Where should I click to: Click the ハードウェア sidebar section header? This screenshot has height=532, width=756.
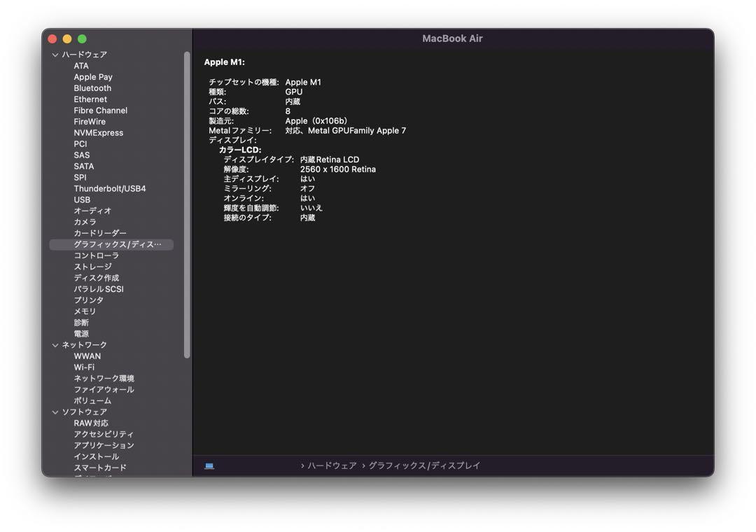[85, 55]
